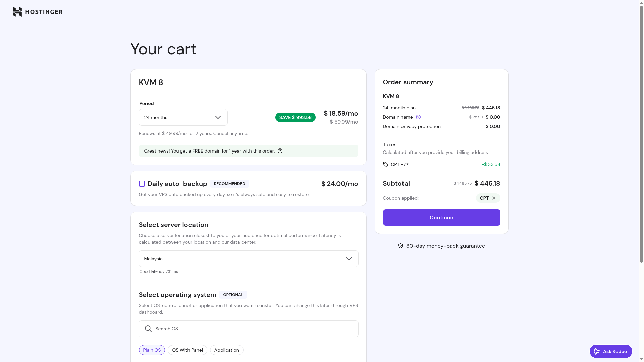Select the Plain OS tab
Viewport: 644px width, 362px height.
tap(152, 350)
